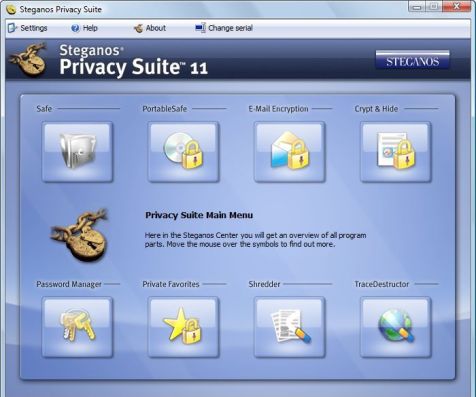The width and height of the screenshot is (476, 397).
Task: Open the Safe vault icon
Action: [x=77, y=152]
